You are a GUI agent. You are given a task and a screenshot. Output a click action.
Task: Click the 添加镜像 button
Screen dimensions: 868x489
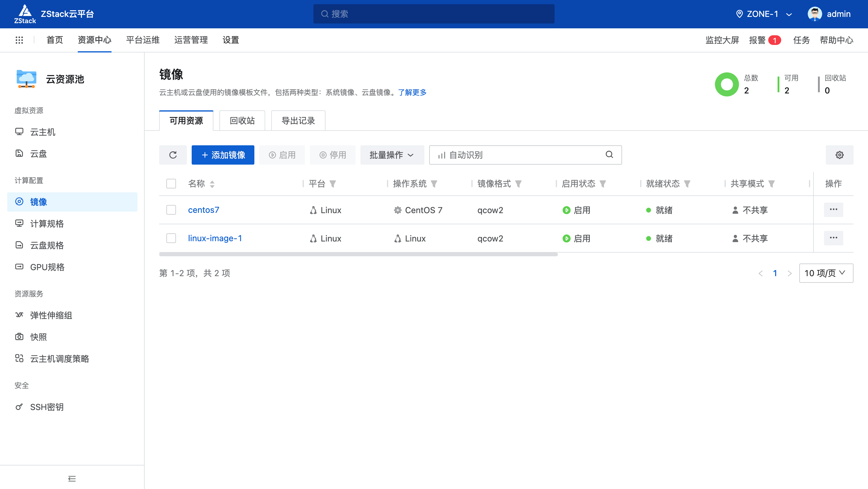tap(223, 155)
